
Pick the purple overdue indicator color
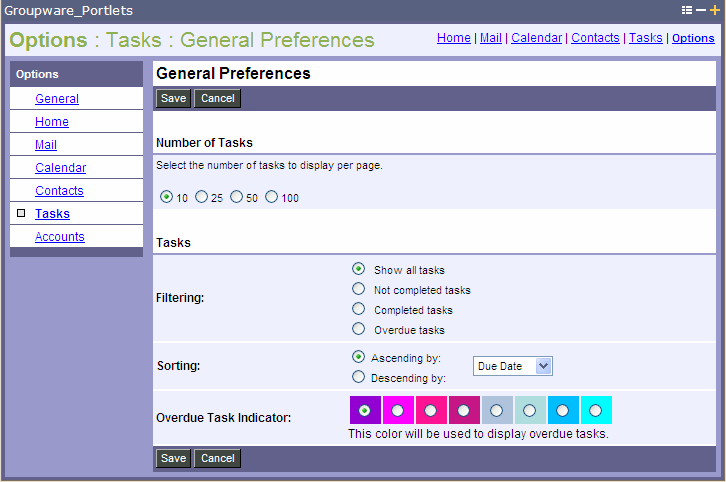(x=365, y=410)
